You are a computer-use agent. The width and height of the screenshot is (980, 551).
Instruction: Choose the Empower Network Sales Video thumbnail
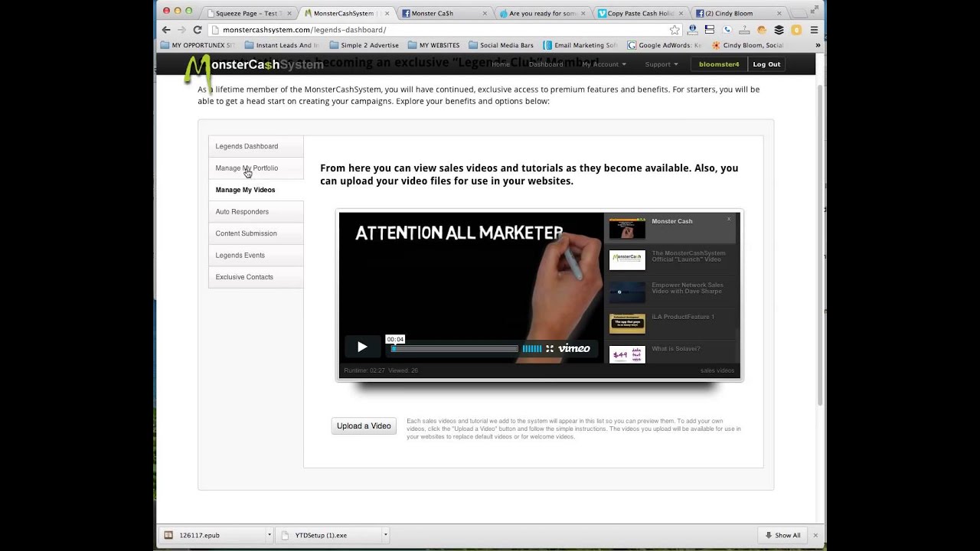point(627,292)
